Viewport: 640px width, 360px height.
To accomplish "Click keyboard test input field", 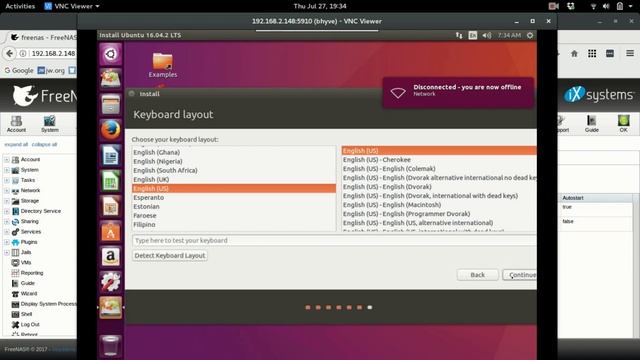I will click(x=334, y=240).
